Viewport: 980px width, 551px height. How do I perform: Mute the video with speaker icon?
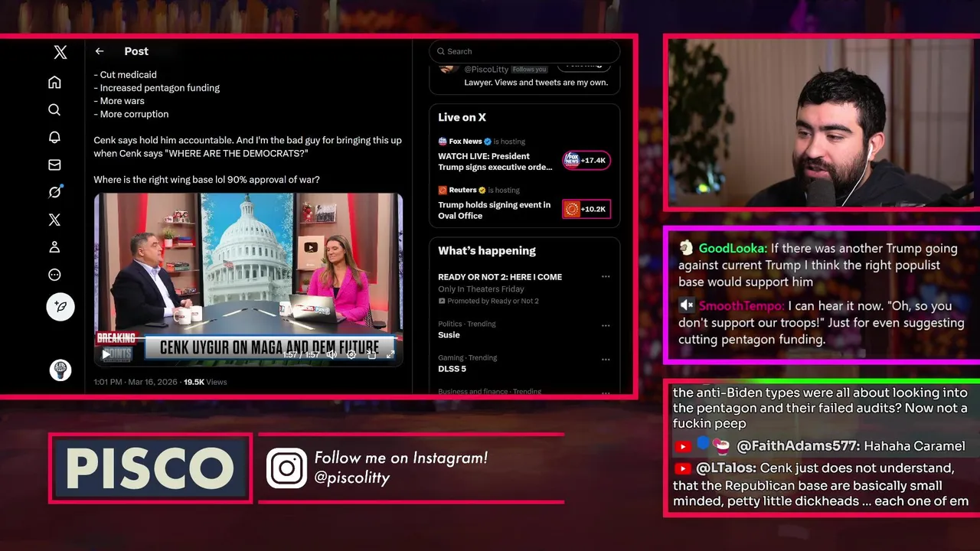332,354
